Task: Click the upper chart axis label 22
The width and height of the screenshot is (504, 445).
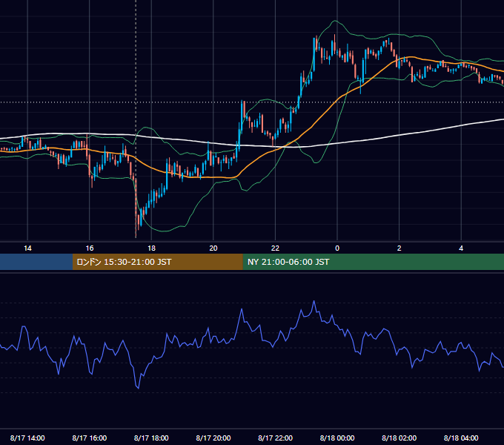Action: click(275, 248)
